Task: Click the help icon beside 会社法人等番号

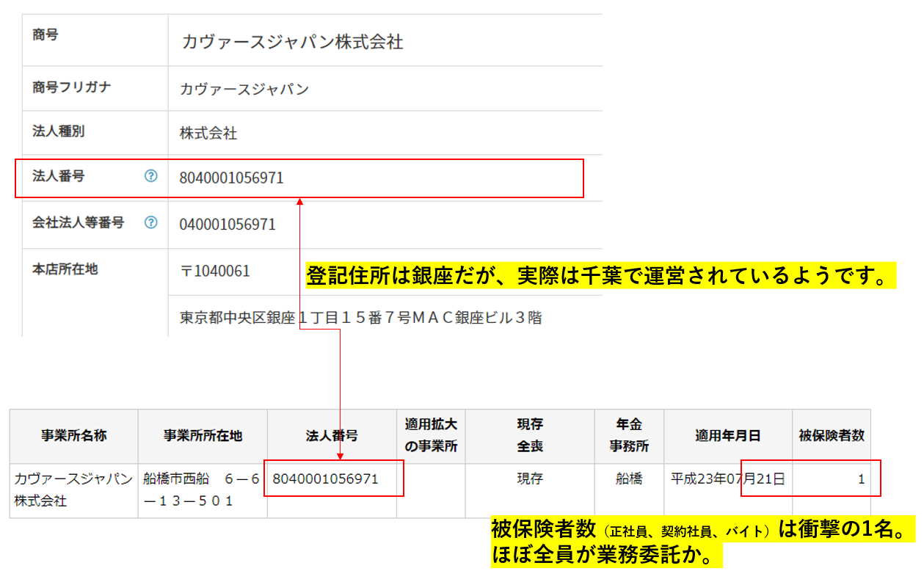Action: click(x=150, y=222)
